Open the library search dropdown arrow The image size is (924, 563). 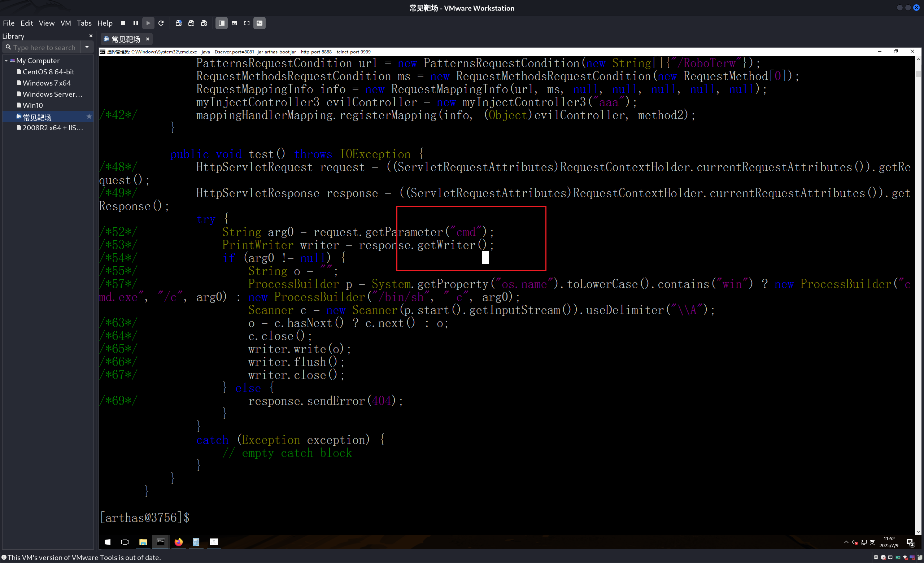click(87, 47)
